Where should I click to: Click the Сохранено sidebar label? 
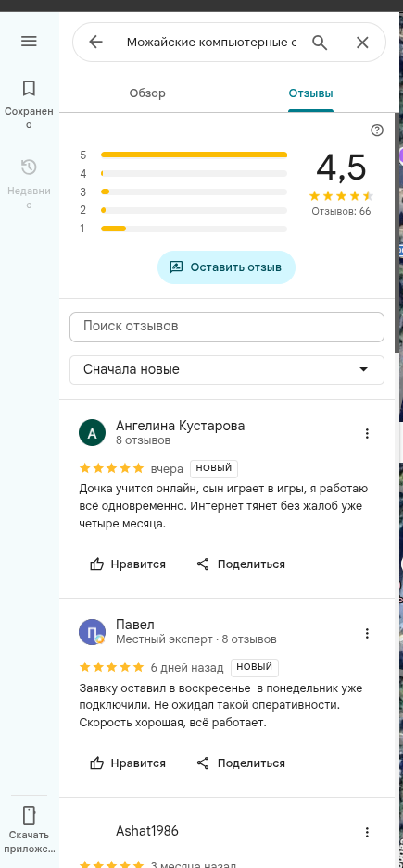[29, 118]
